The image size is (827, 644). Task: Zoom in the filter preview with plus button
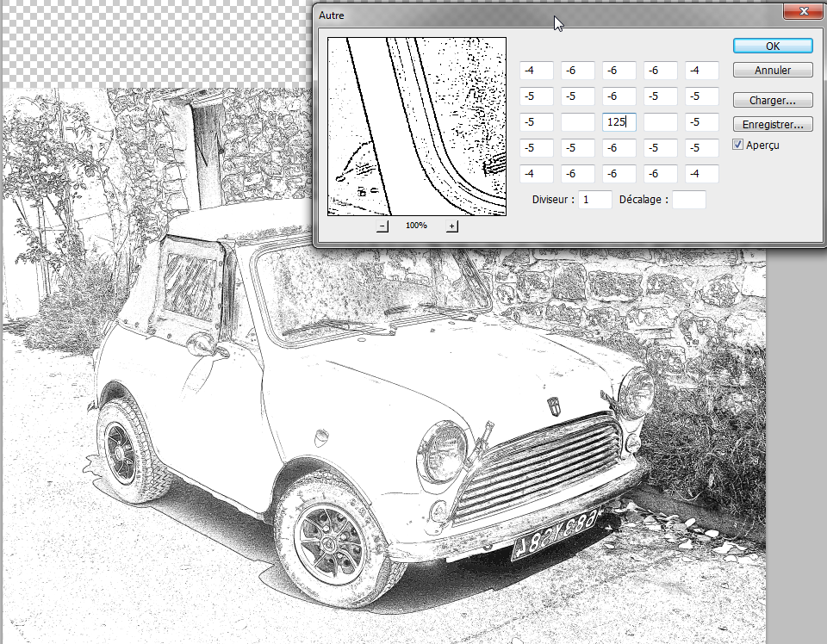pos(452,226)
